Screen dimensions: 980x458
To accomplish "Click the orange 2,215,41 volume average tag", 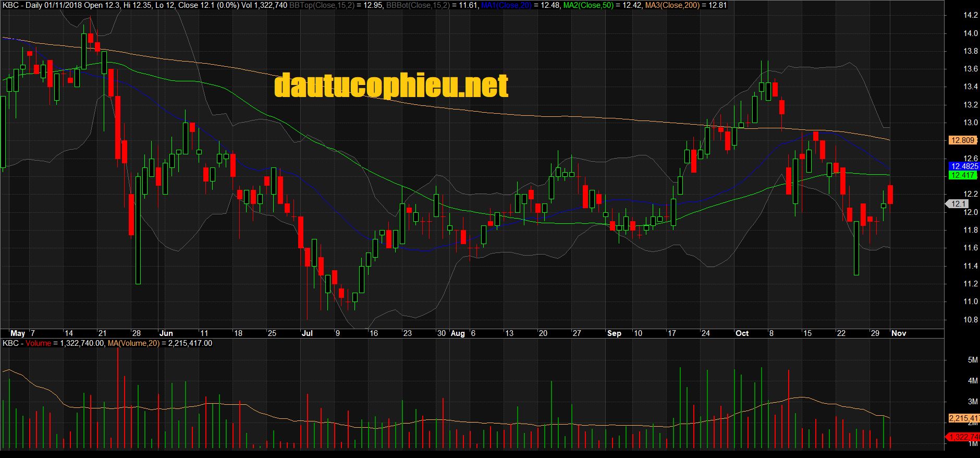I will (963, 418).
